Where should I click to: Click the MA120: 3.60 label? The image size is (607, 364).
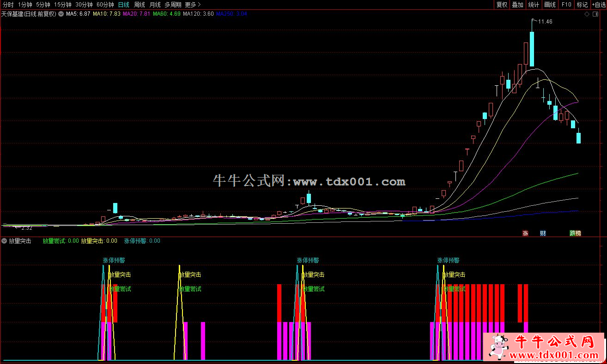click(199, 14)
